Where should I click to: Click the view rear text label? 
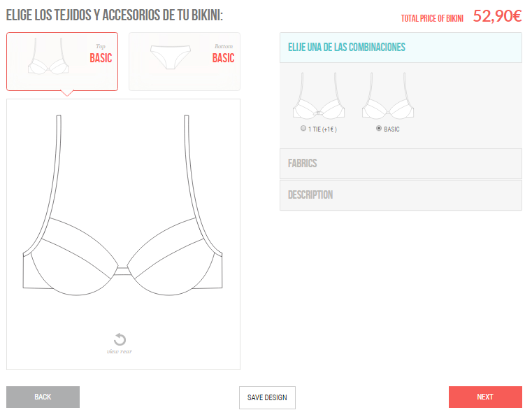120,351
